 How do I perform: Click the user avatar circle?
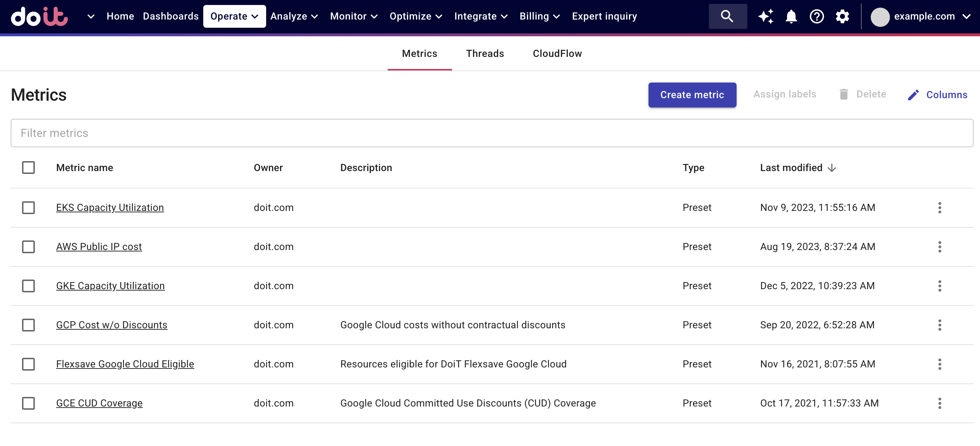879,17
